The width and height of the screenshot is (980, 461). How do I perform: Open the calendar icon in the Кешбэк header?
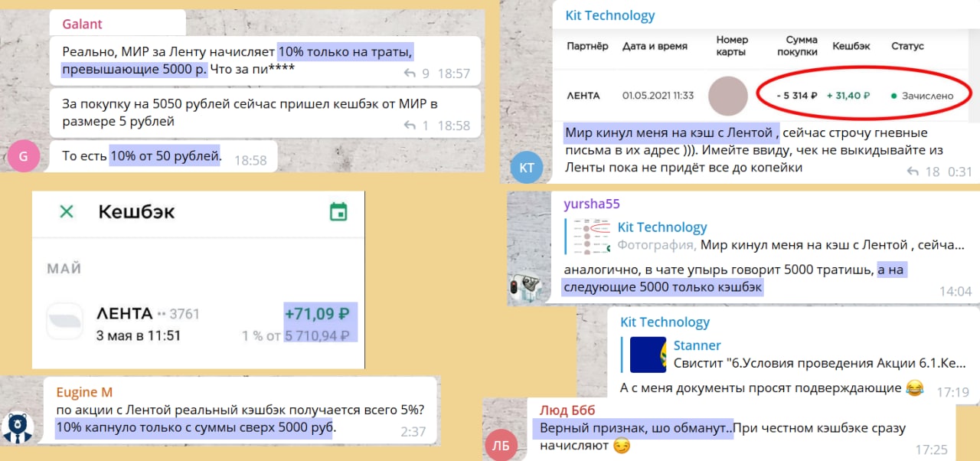[x=338, y=212]
